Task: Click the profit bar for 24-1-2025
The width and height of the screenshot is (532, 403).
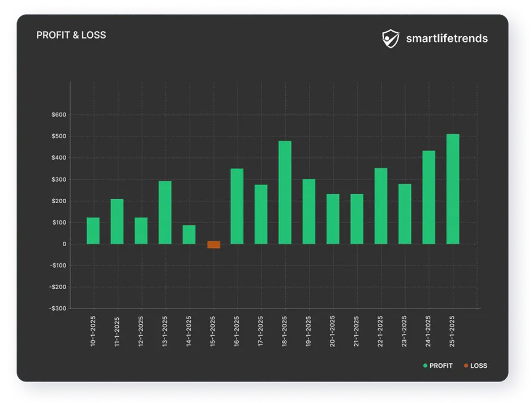Action: tap(429, 198)
